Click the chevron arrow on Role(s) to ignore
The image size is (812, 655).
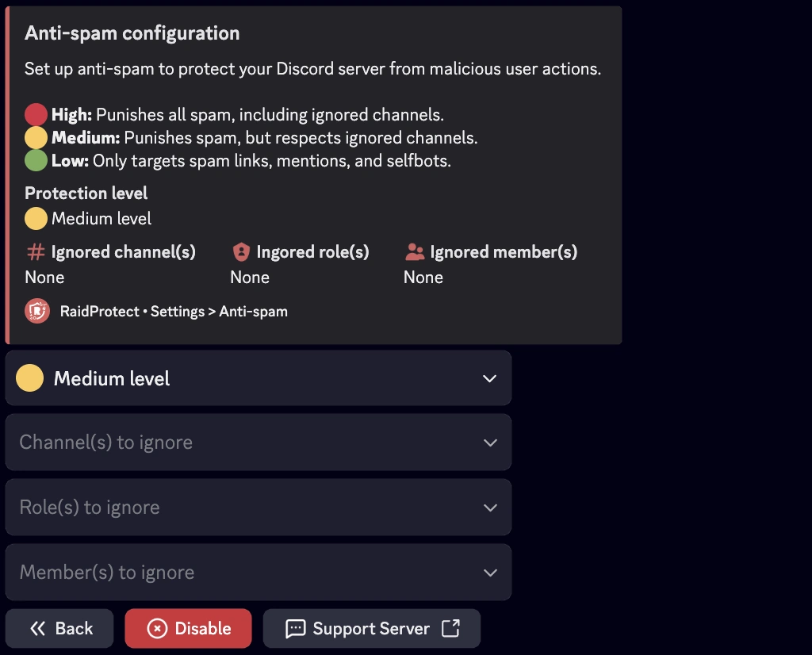pyautogui.click(x=490, y=508)
